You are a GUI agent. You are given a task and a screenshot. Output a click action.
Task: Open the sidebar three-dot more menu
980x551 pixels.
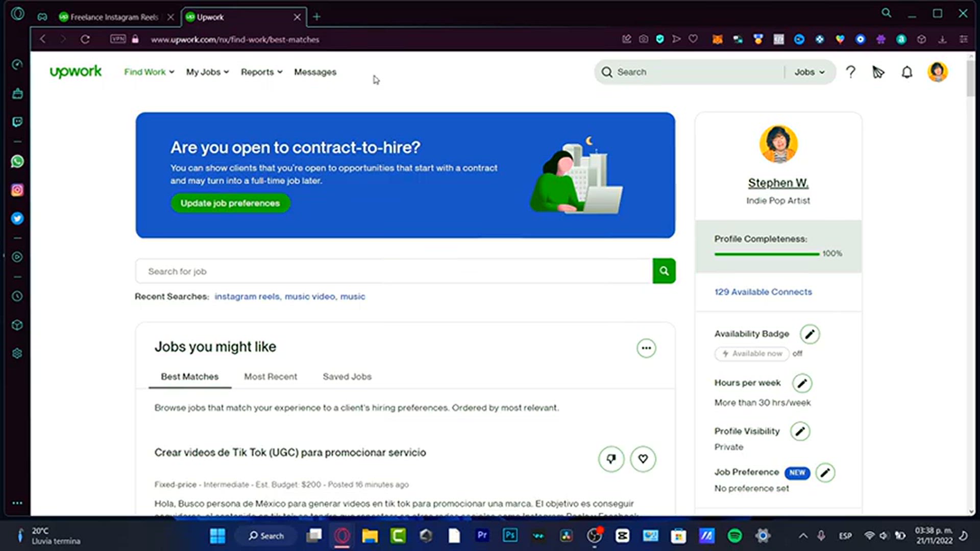pyautogui.click(x=17, y=503)
